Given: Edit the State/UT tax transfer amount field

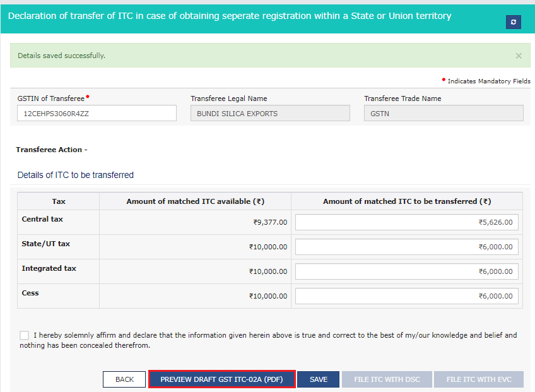Looking at the screenshot, I should pos(406,247).
